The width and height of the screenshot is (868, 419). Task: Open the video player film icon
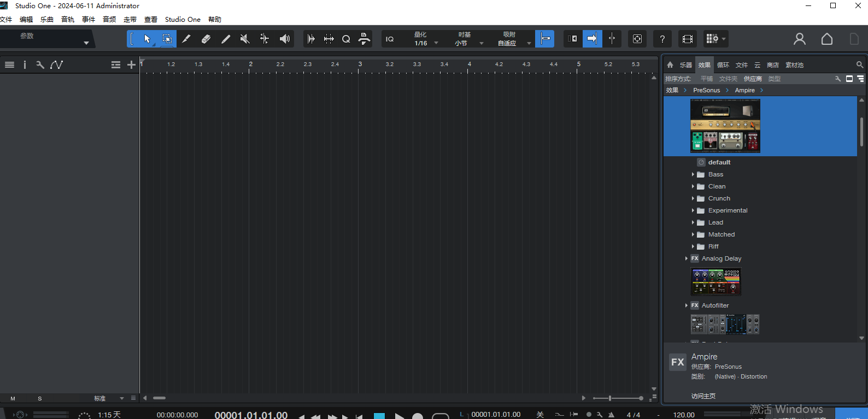tap(688, 39)
